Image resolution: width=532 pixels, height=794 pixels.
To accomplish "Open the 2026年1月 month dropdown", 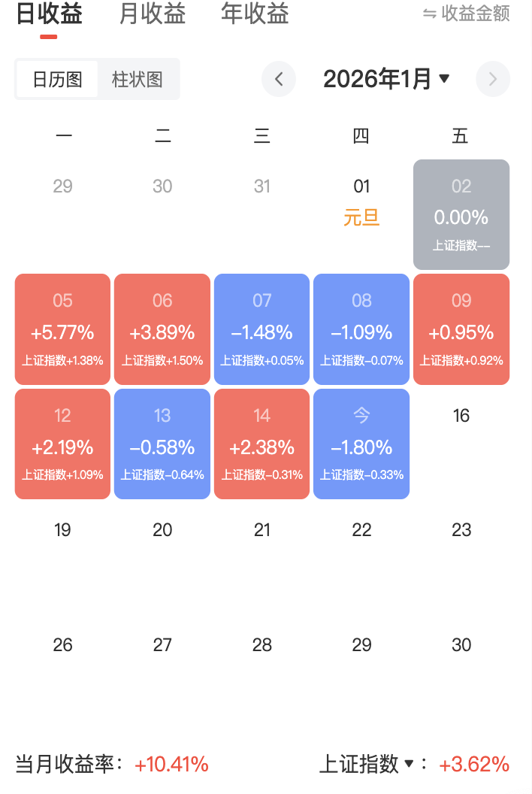I will (386, 79).
